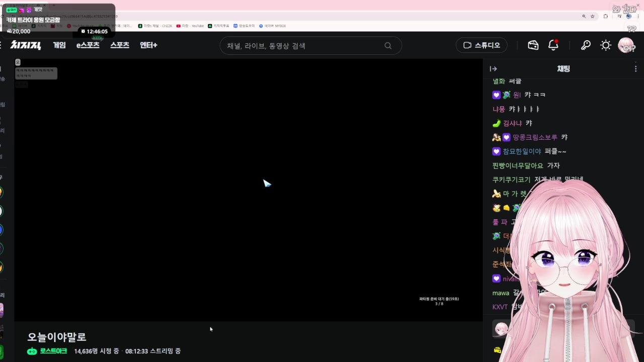The height and width of the screenshot is (362, 644).
Task: Click the 카제 트라이 응원 모금함 mission overlay
Action: 33,20
